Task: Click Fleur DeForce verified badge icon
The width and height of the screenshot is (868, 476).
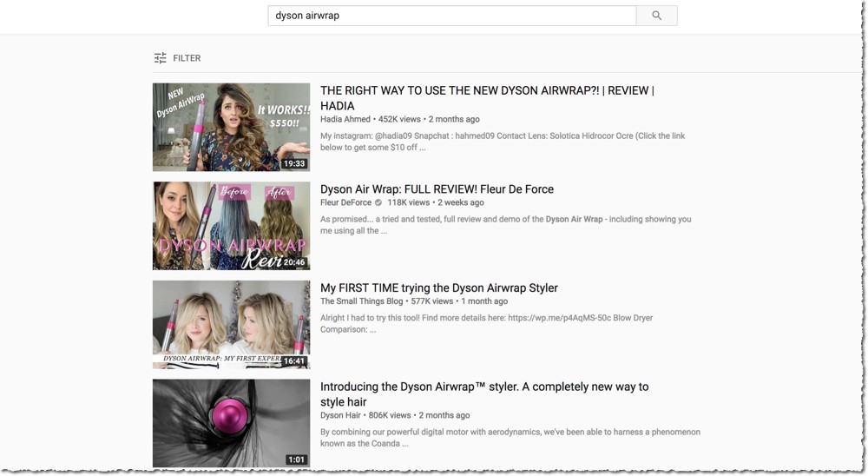Action: (x=378, y=202)
